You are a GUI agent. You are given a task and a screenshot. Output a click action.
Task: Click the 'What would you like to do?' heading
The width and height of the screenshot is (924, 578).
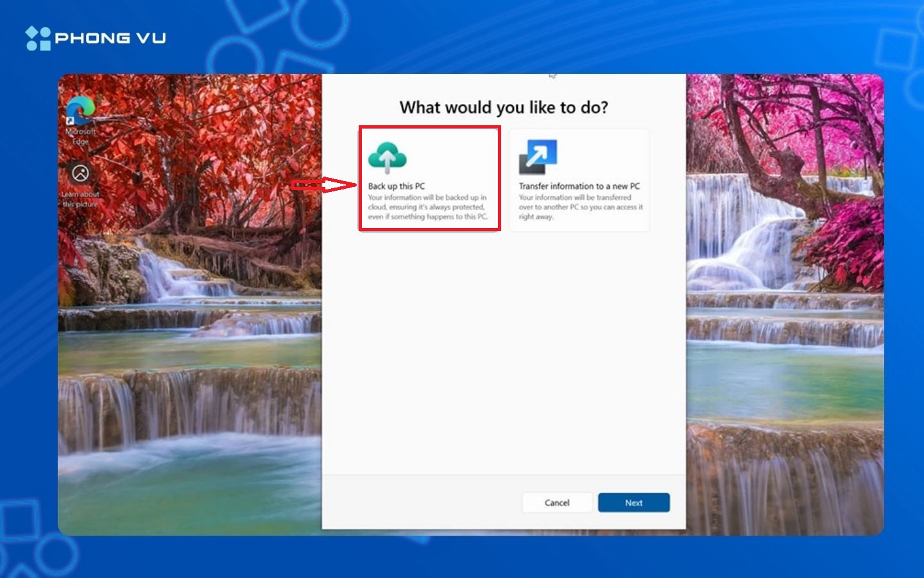coord(504,107)
